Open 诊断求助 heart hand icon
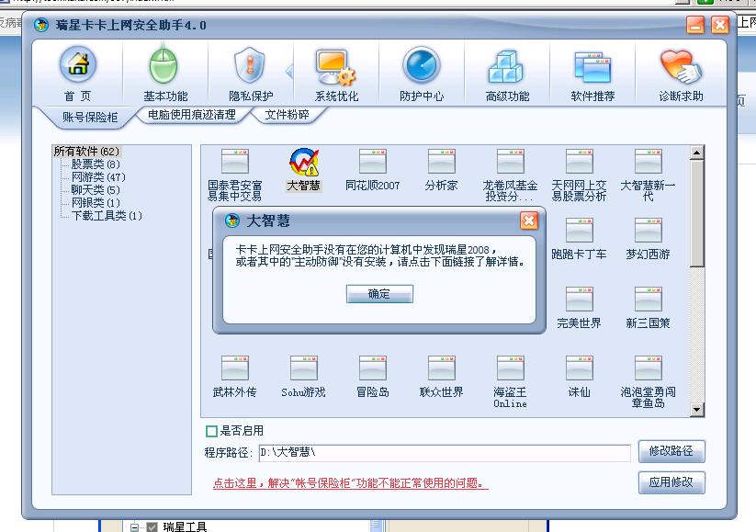756x532 pixels. 680,66
